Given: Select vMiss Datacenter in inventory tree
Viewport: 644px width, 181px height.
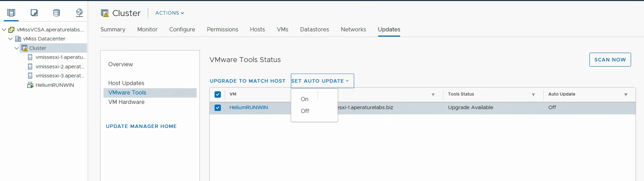Looking at the screenshot, I should (44, 39).
